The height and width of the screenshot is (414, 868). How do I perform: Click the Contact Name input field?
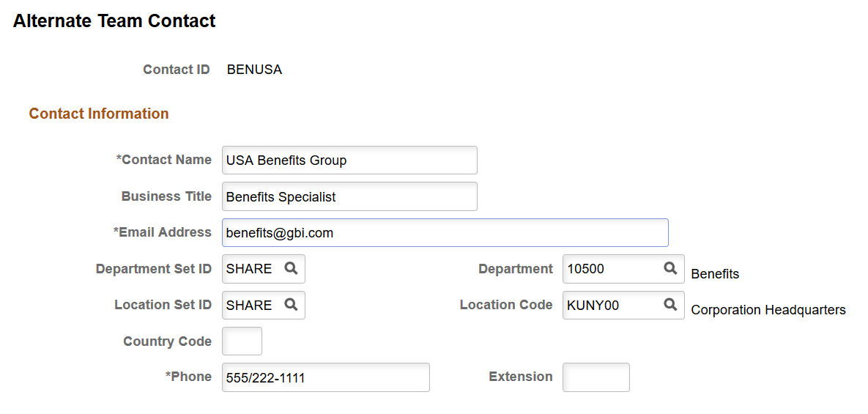(x=349, y=160)
